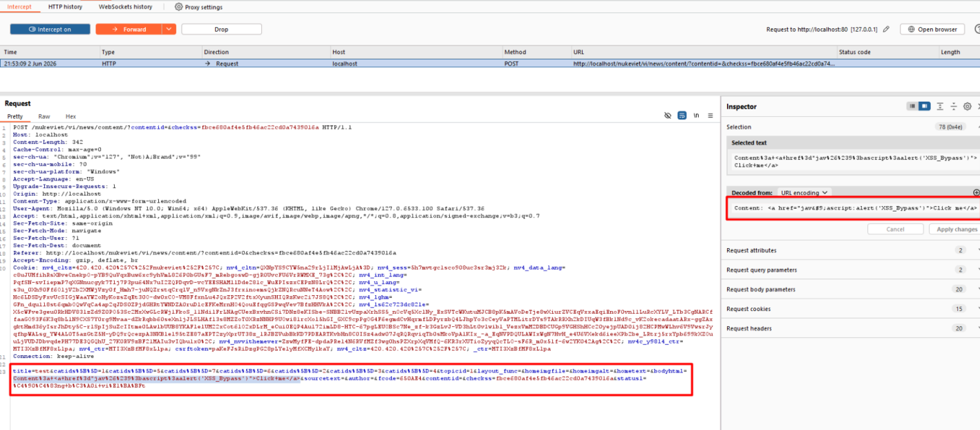Toggle hide non-printable characters eye icon
Screen dimensions: 980x430
[668, 115]
